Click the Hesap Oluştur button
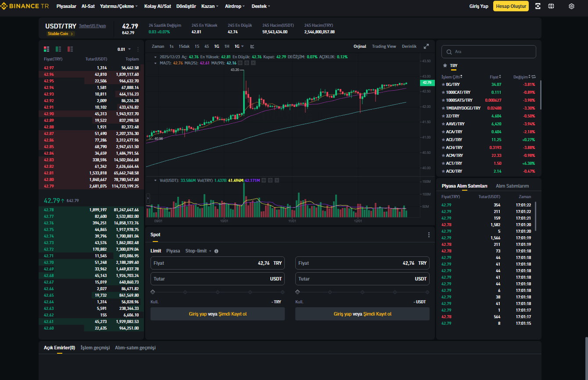 (511, 6)
